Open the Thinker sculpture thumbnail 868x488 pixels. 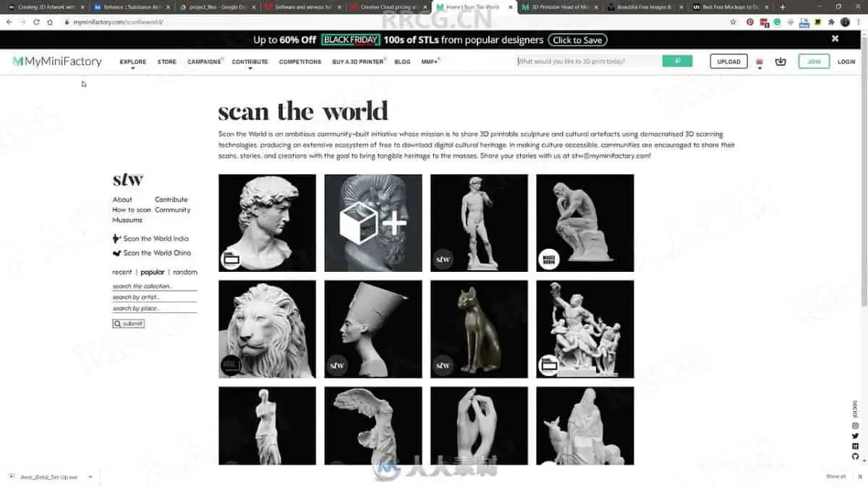[x=585, y=223]
